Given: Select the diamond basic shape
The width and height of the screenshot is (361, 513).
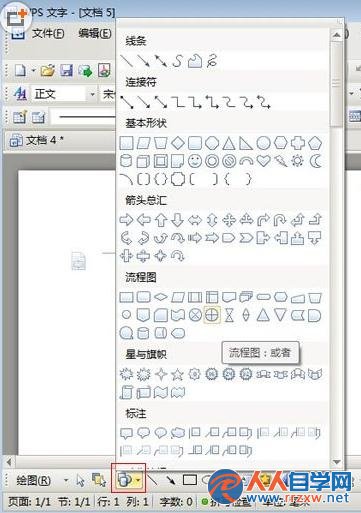Looking at the screenshot, I should [x=178, y=143].
